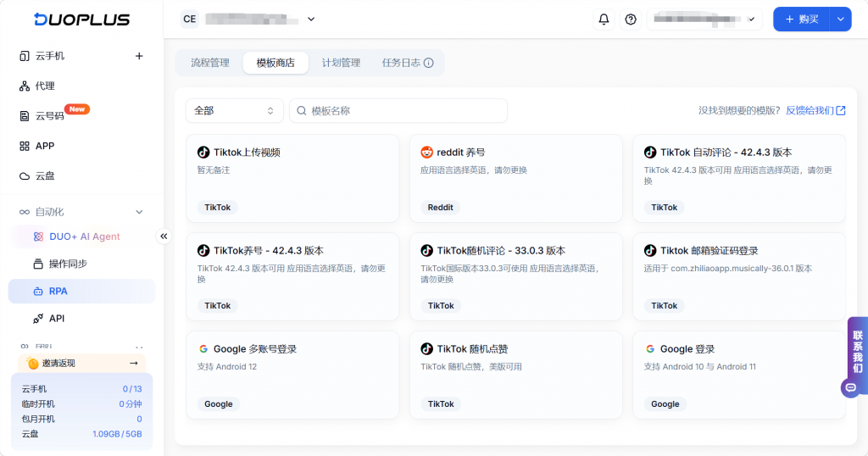The height and width of the screenshot is (456, 868).
Task: Expand the partly hidden sidebar section below API
Action: [x=139, y=347]
